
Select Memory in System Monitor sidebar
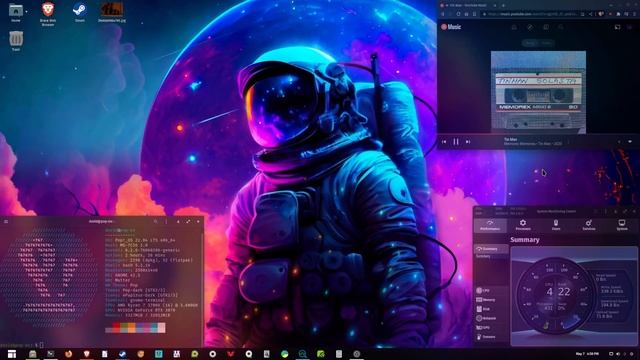491,300
